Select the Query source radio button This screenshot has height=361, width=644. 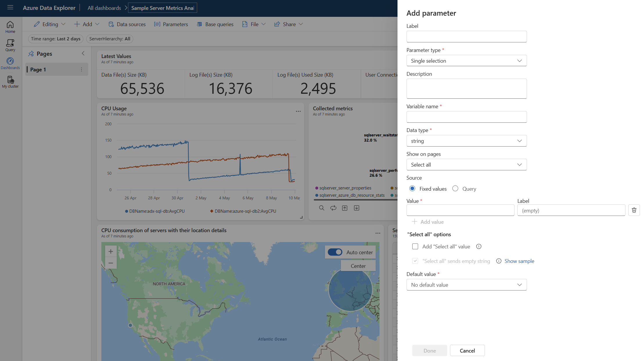pos(455,189)
